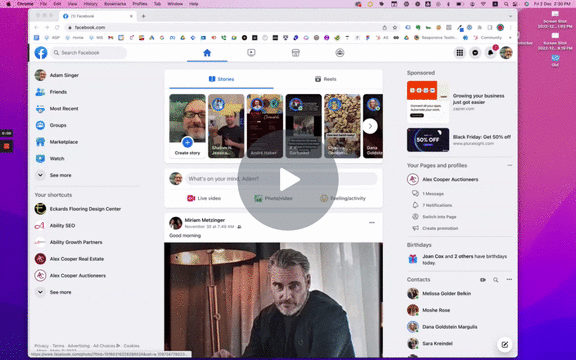Open the Chrome tab search dropdown arrow

click(510, 16)
